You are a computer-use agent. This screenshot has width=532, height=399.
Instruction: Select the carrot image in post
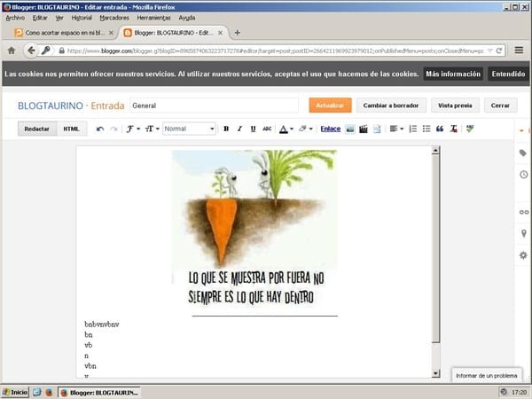254,228
